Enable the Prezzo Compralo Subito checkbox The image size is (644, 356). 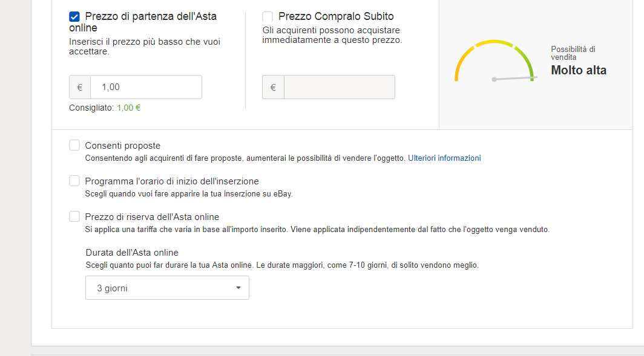click(268, 17)
